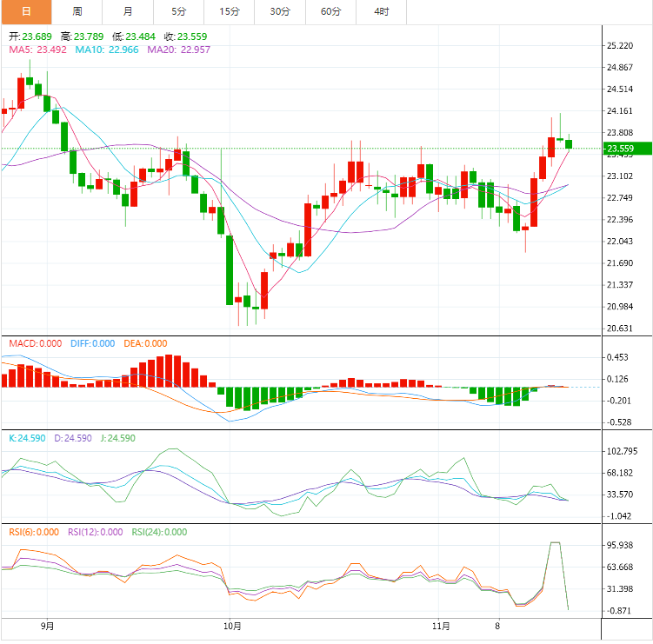Show the 30分 interval chart
653x644 pixels.
(280, 11)
